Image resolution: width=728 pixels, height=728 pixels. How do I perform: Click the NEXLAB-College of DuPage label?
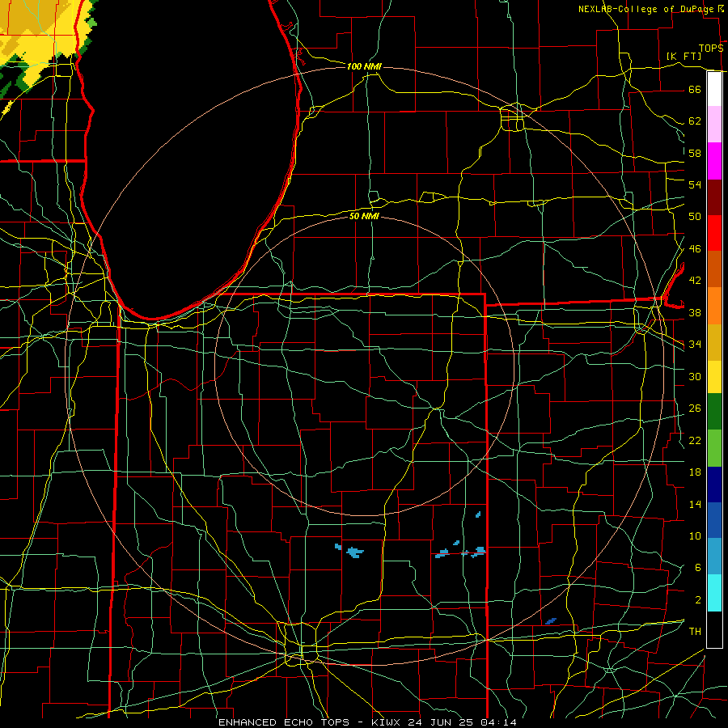coord(646,9)
